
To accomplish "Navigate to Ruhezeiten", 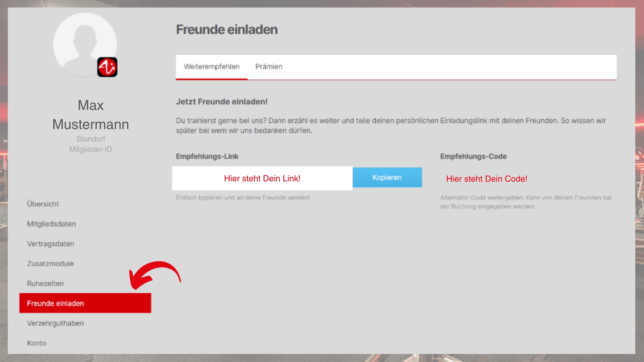I will pos(45,284).
